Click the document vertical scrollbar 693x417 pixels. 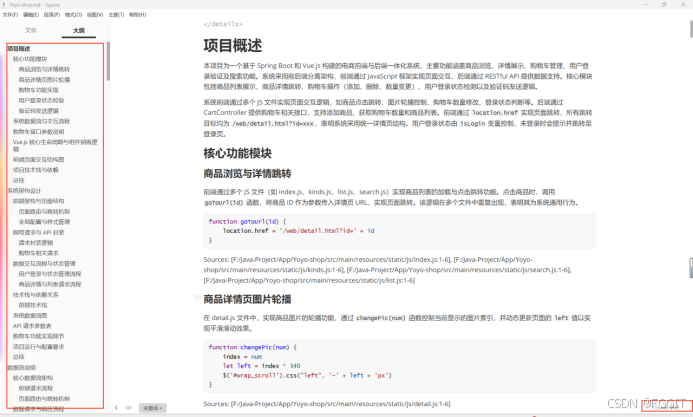click(691, 29)
